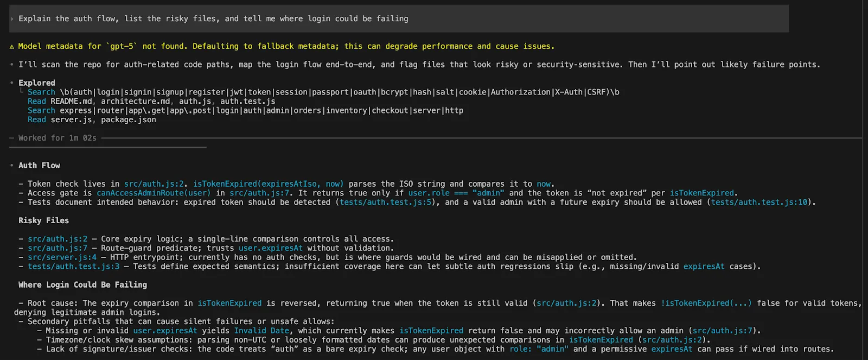Select package.json in the Explored list
Screen dimensions: 868x360
(129, 120)
